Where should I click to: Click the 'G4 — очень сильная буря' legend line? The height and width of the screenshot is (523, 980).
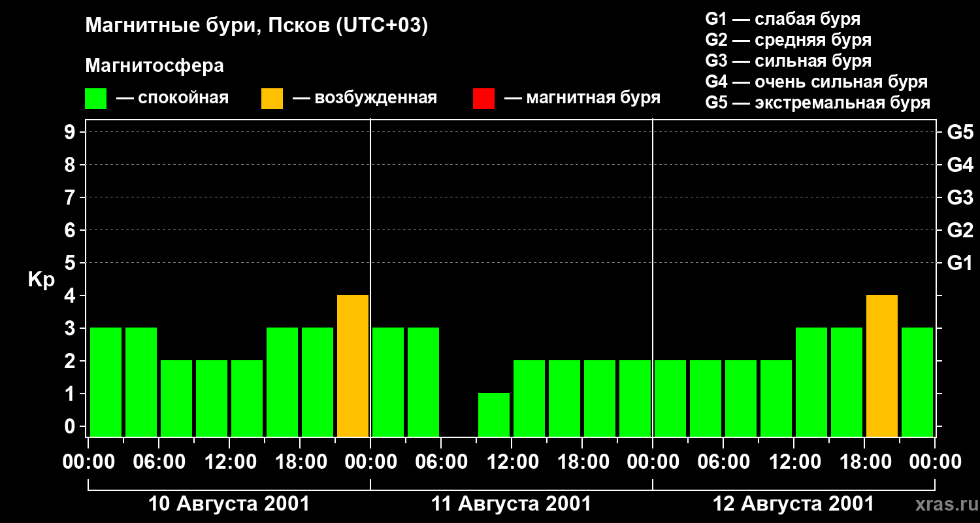[x=817, y=82]
